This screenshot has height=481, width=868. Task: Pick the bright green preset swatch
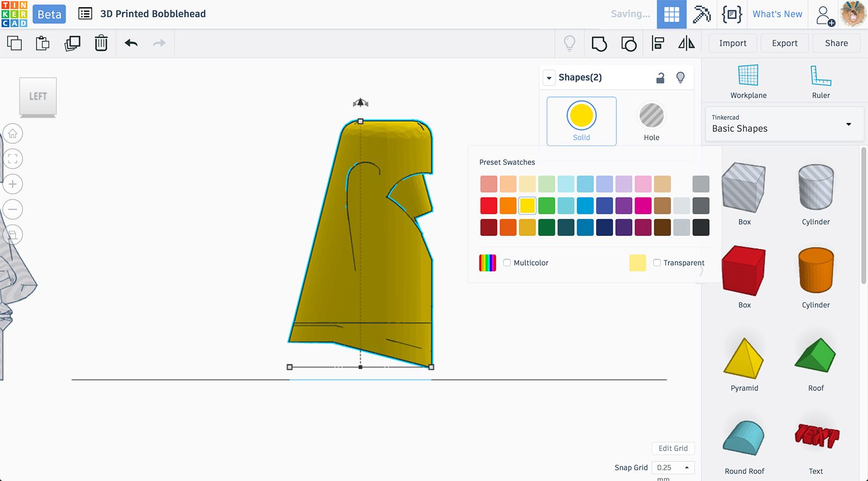pyautogui.click(x=546, y=206)
